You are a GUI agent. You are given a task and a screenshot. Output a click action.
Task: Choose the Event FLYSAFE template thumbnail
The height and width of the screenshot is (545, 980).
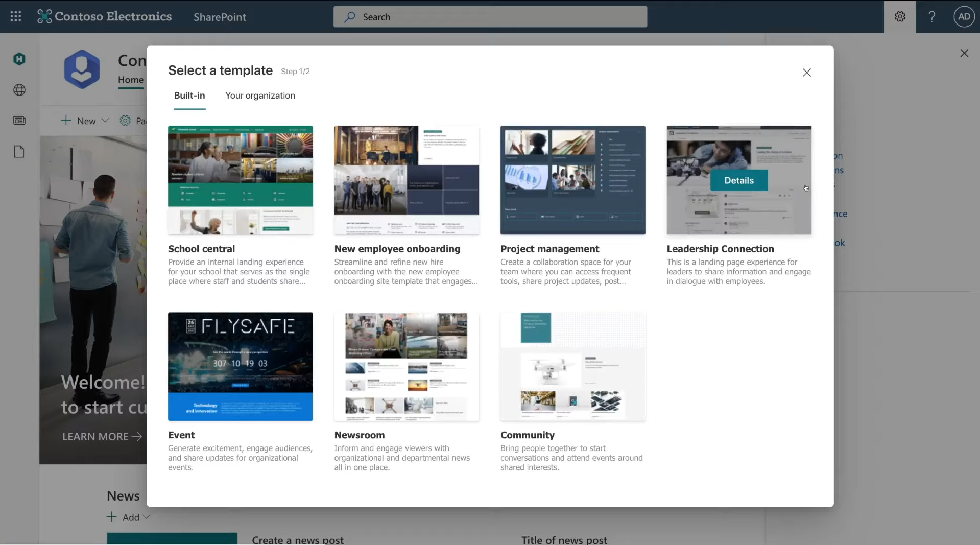pos(240,366)
